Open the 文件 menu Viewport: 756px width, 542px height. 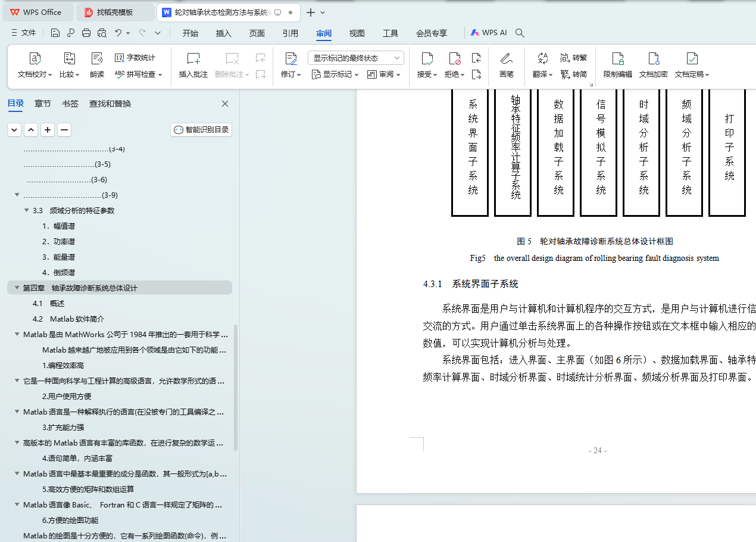click(x=24, y=33)
